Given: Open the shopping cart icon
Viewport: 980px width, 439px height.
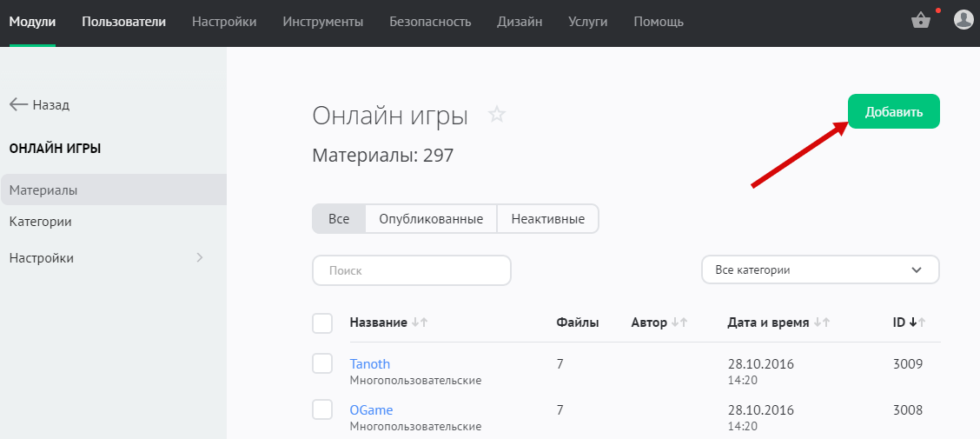Looking at the screenshot, I should pos(921,21).
